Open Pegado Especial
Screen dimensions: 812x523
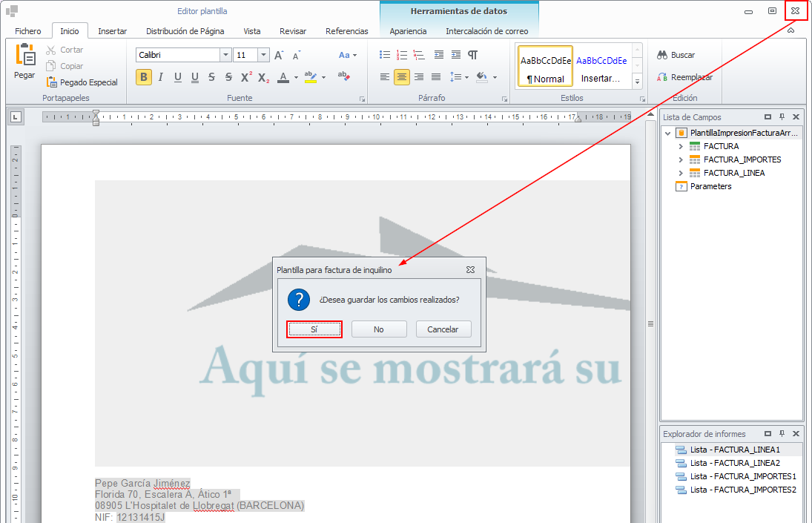click(x=82, y=82)
